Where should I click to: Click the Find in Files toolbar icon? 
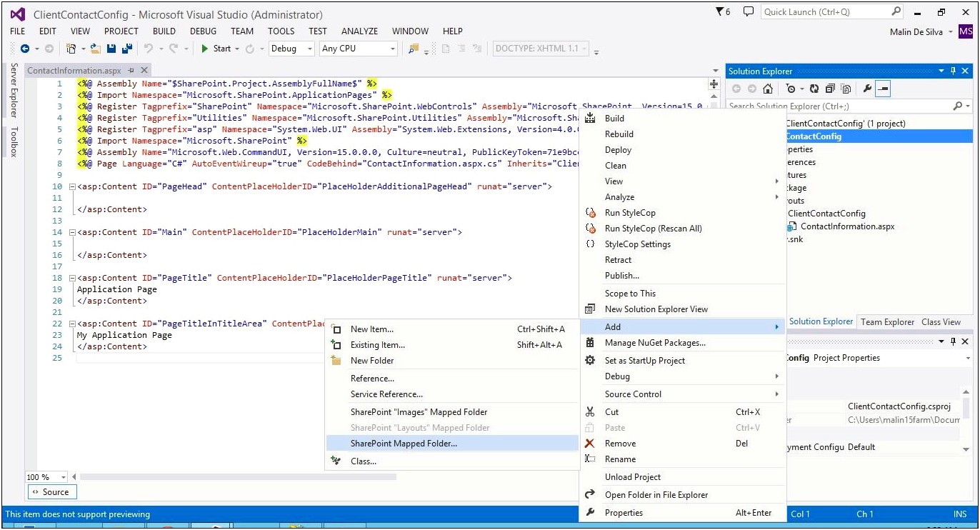pyautogui.click(x=414, y=49)
